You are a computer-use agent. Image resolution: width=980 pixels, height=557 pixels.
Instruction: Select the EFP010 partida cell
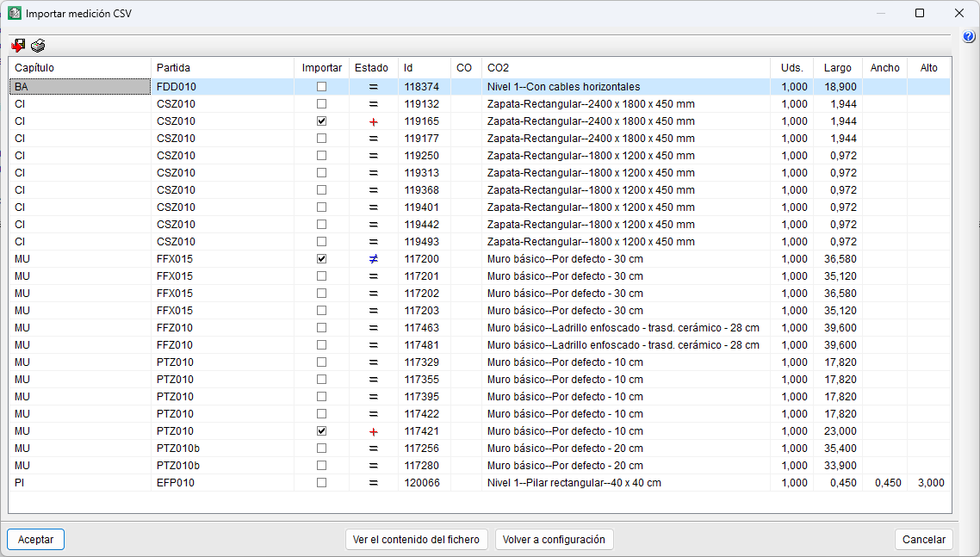click(222, 483)
